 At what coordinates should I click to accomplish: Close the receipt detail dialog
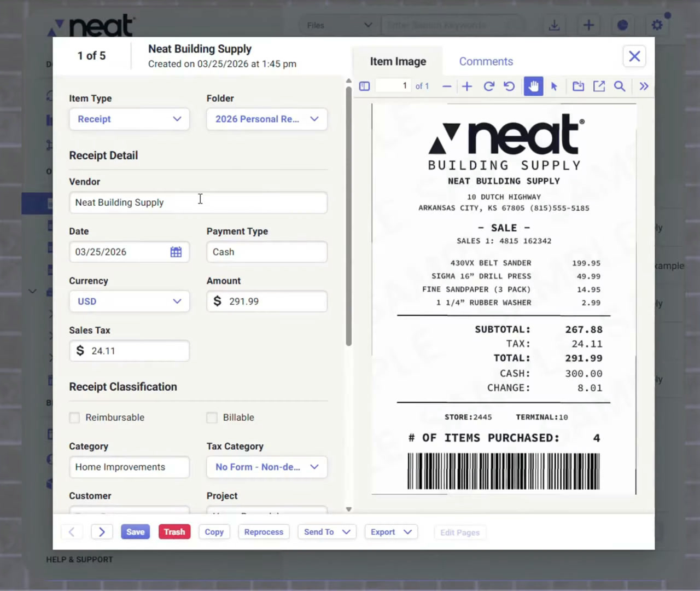(x=634, y=56)
